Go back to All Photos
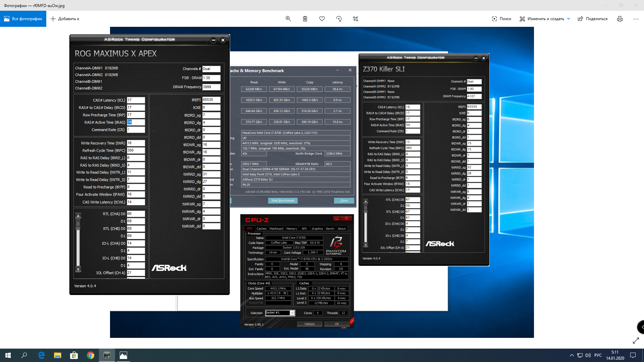The width and height of the screenshot is (644, 362). (23, 19)
